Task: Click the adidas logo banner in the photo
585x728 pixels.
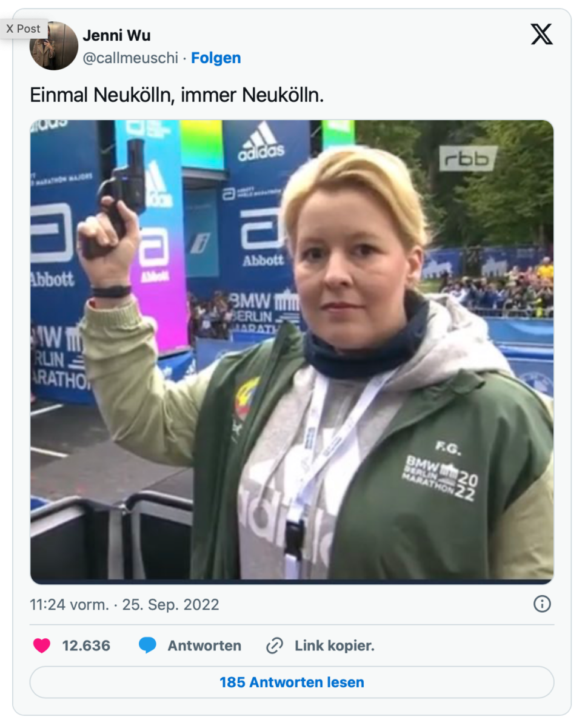Action: (261, 141)
